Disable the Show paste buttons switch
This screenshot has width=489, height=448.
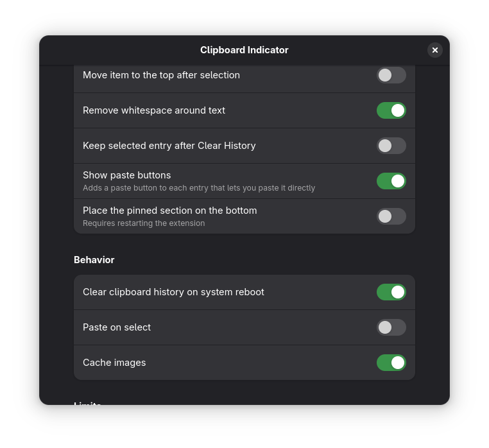pyautogui.click(x=391, y=181)
